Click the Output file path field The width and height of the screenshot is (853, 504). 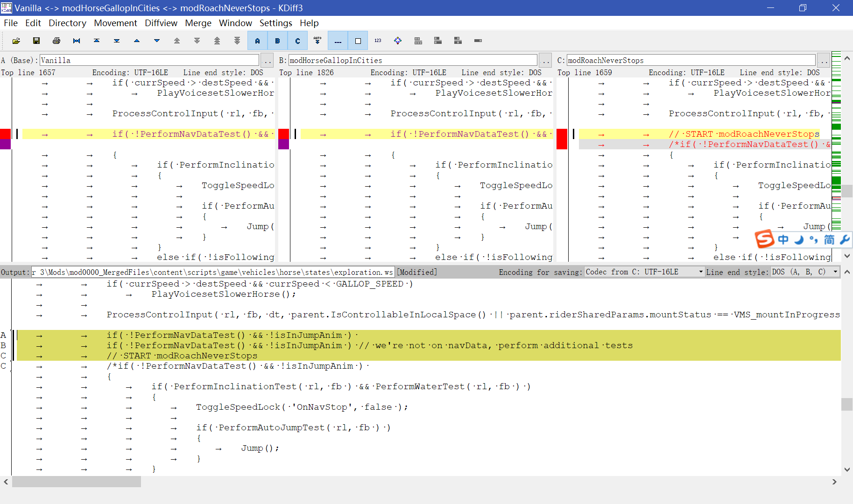click(x=213, y=272)
